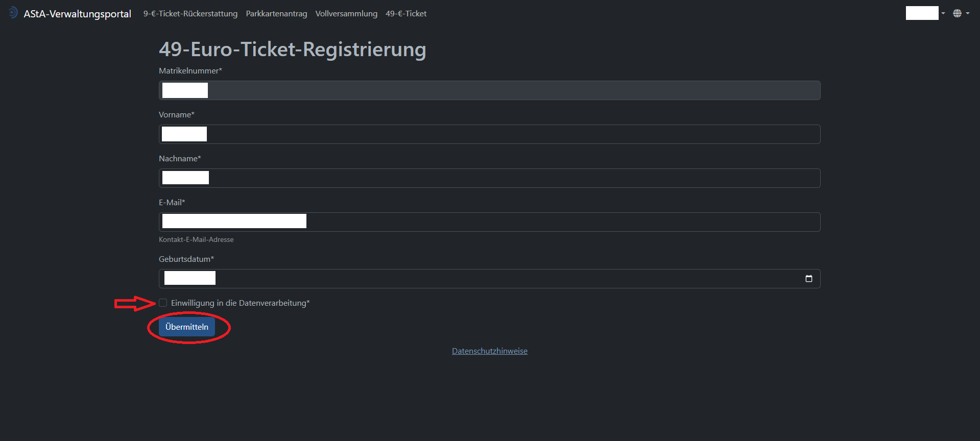Viewport: 980px width, 441px height.
Task: Open the 9-€-Ticket-Rückerstattung menu item
Action: 190,14
